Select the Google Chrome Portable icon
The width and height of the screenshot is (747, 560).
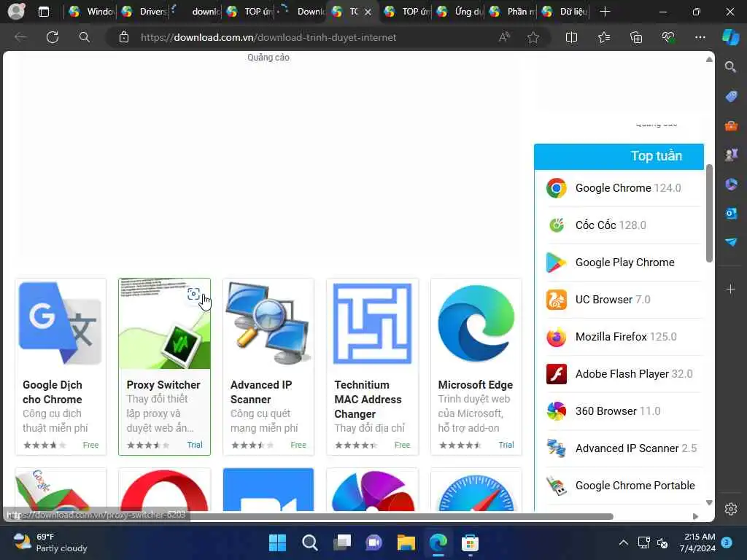(x=556, y=486)
